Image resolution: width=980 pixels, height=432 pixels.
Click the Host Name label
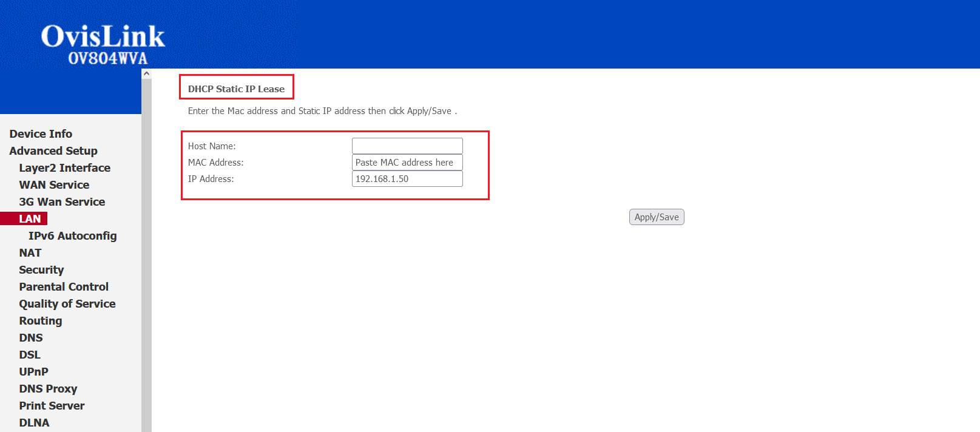[212, 146]
